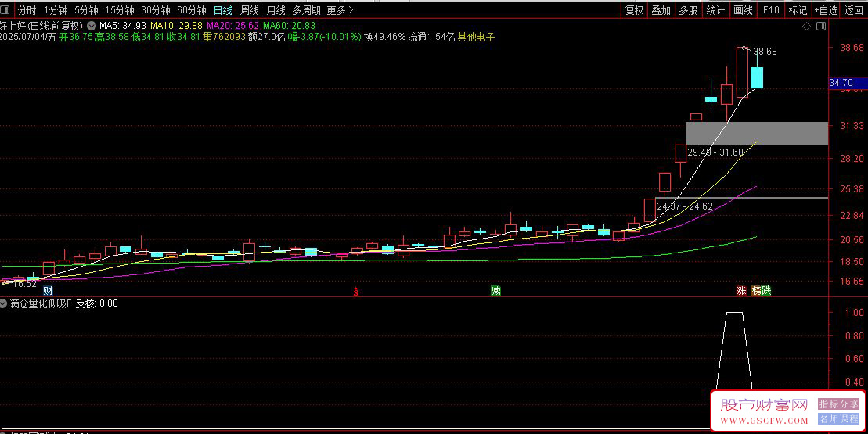The width and height of the screenshot is (868, 434).
Task: Click the 名师课程 banner link
Action: click(838, 419)
